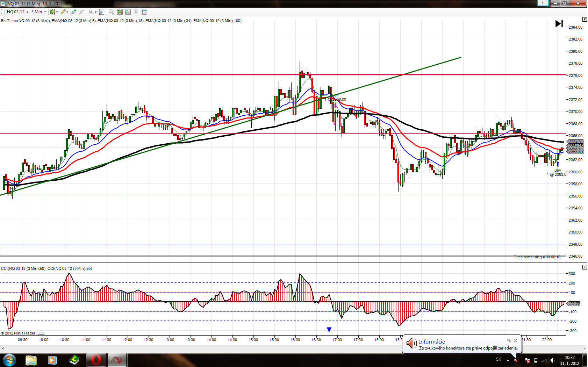
Task: Toggle the CCI panel F marker
Action: coord(585,267)
